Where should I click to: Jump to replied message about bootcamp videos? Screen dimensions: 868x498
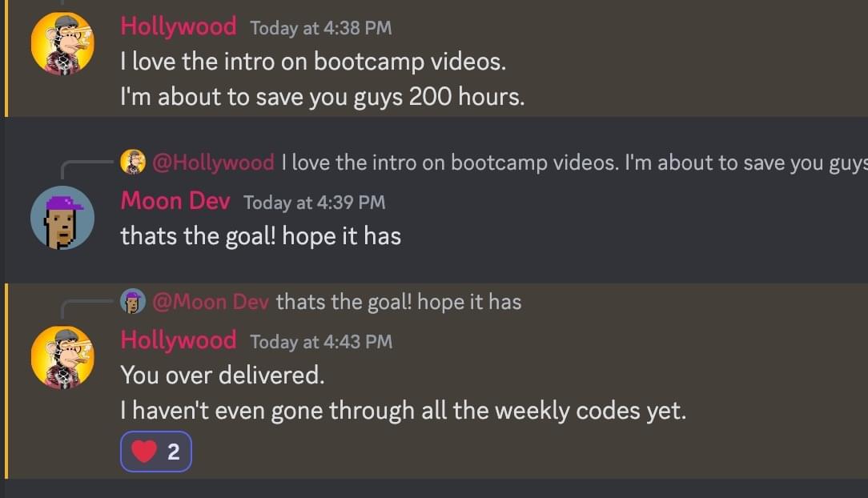click(x=574, y=163)
